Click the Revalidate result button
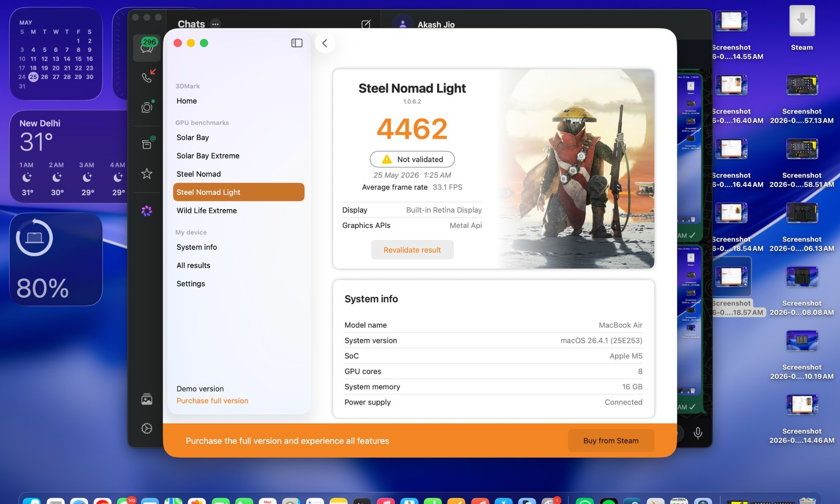840x504 pixels. [412, 250]
